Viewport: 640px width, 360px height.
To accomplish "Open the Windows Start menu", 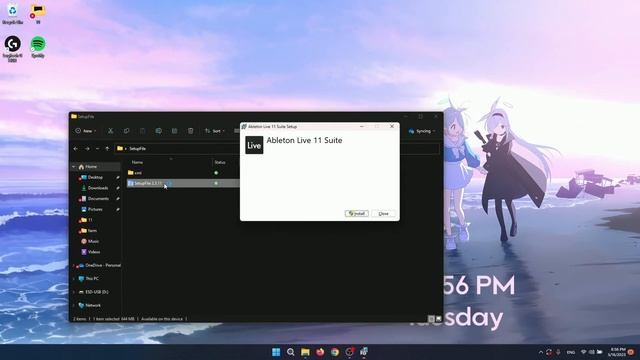I will click(x=276, y=352).
